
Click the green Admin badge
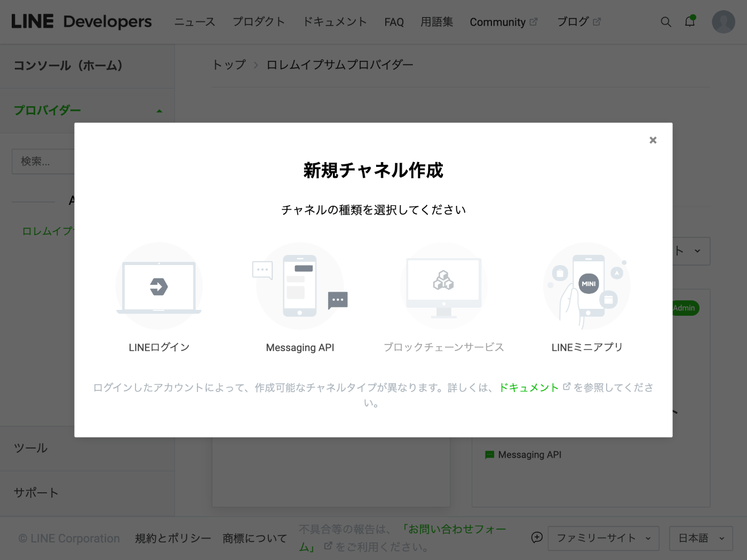pyautogui.click(x=685, y=308)
